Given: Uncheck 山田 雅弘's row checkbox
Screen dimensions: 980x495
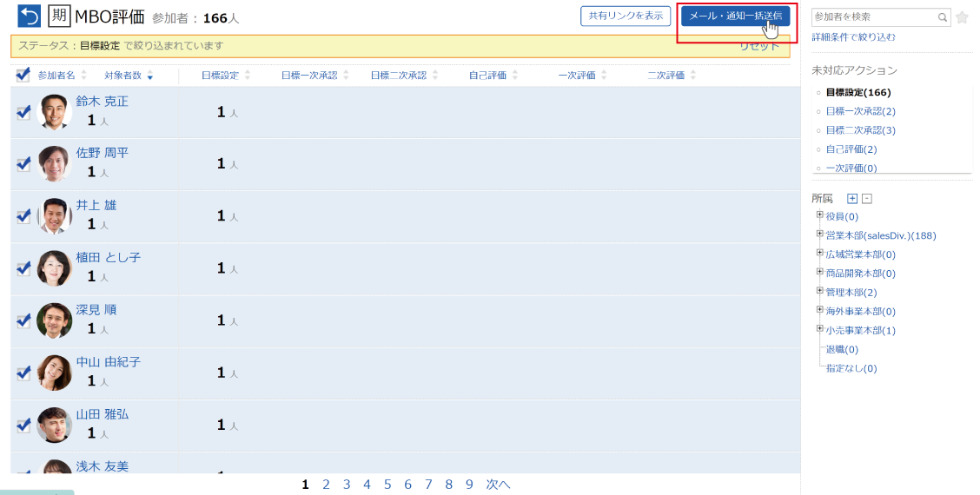Looking at the screenshot, I should (x=23, y=425).
